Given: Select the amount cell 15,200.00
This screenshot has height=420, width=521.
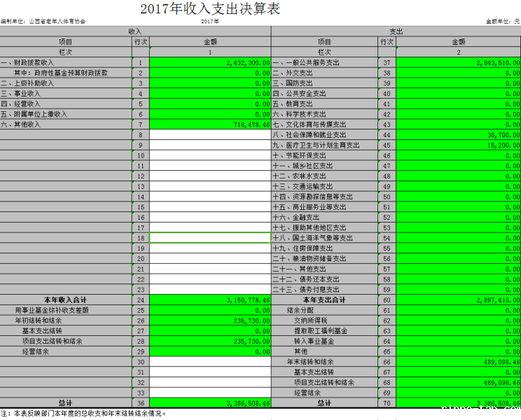Looking at the screenshot, I should 459,145.
